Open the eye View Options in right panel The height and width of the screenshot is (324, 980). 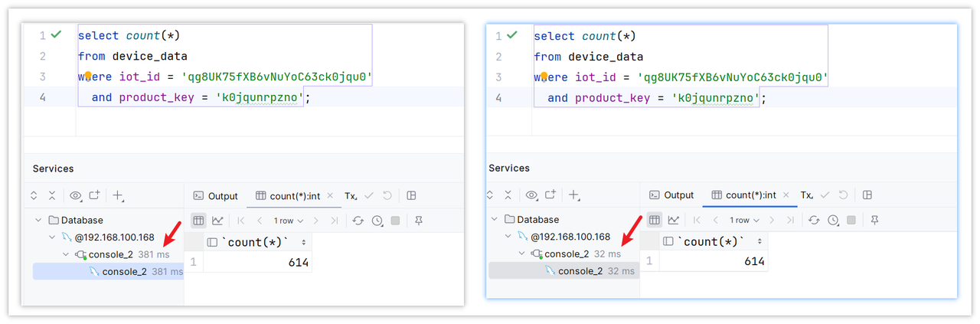pos(531,195)
